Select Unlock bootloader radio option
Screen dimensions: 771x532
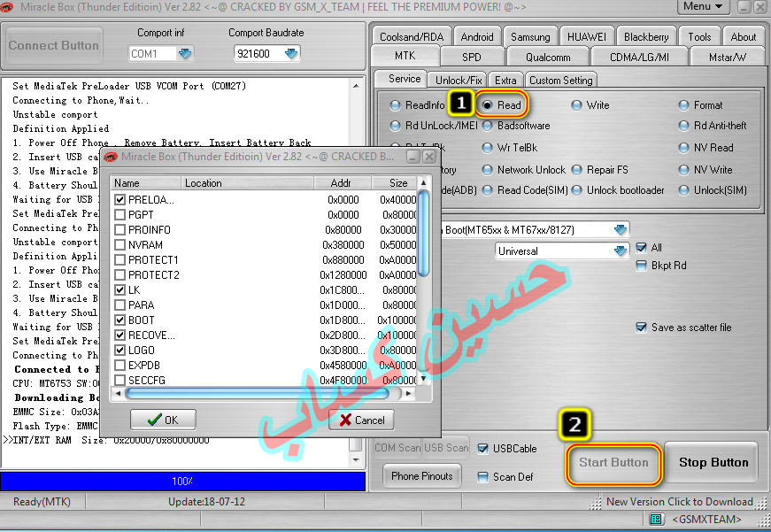(577, 190)
